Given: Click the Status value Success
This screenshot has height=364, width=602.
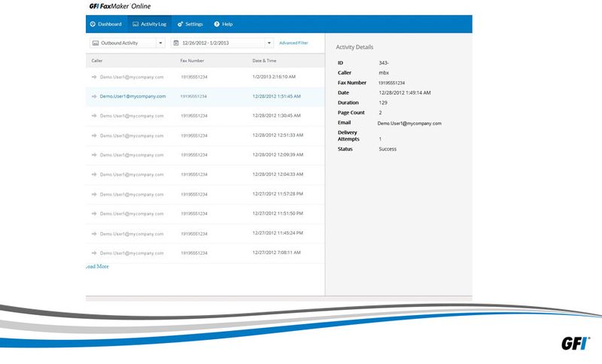Looking at the screenshot, I should tap(388, 149).
